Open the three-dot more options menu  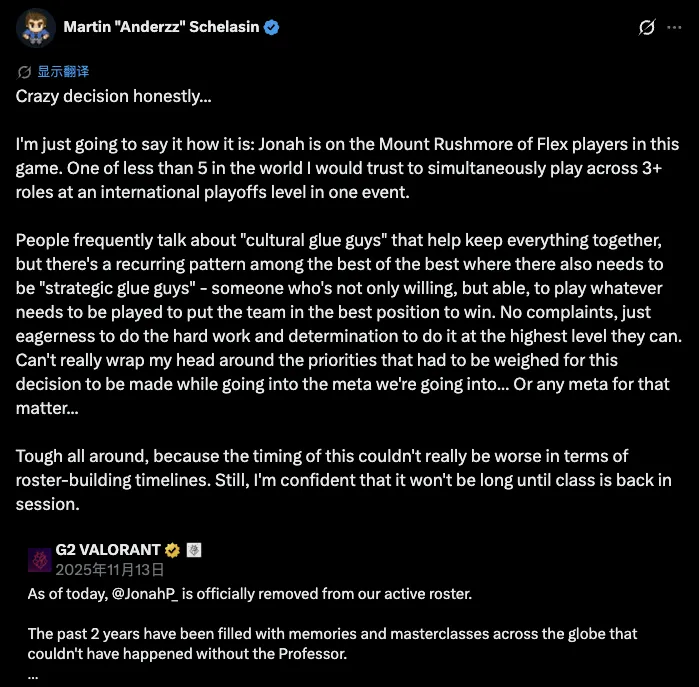675,28
